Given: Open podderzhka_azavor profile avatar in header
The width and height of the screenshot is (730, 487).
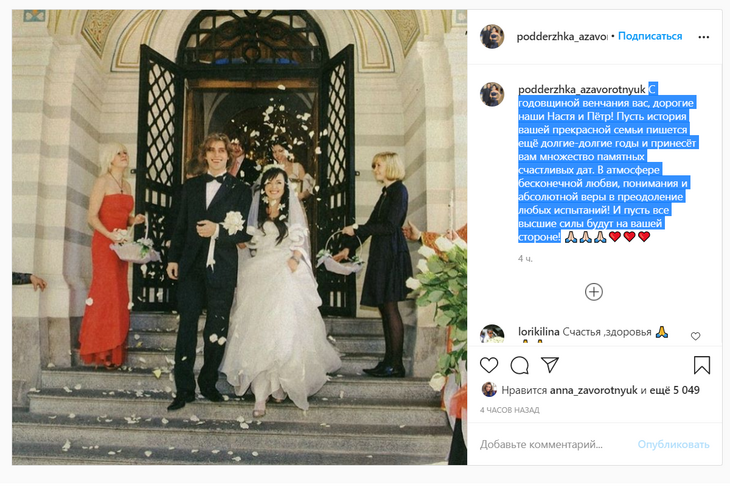Looking at the screenshot, I should click(492, 36).
